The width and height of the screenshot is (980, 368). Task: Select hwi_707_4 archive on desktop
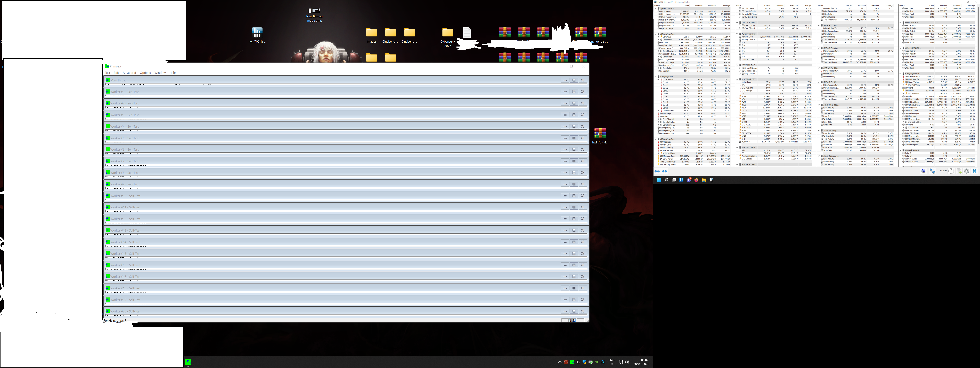click(x=600, y=136)
